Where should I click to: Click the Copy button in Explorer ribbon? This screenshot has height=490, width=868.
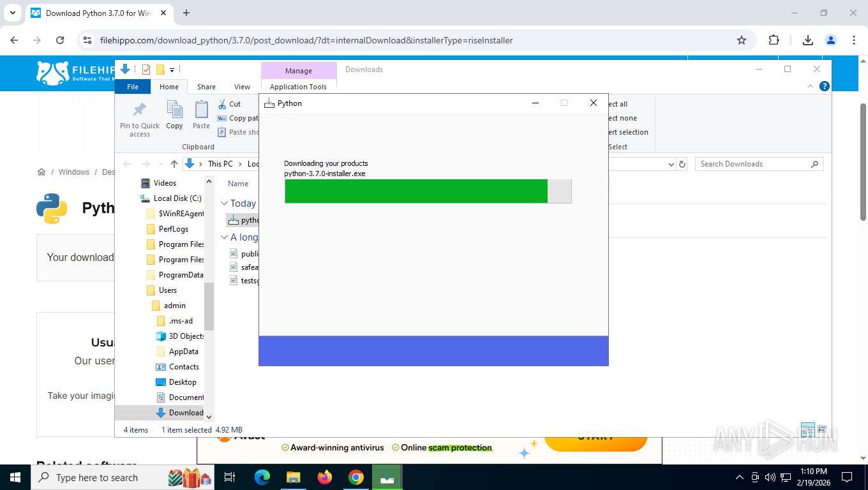tap(174, 115)
